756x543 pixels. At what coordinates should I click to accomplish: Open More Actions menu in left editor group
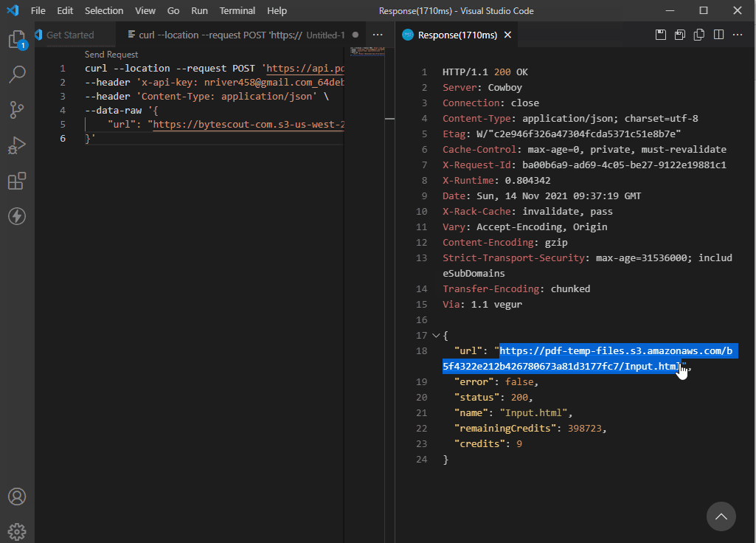[x=378, y=35]
